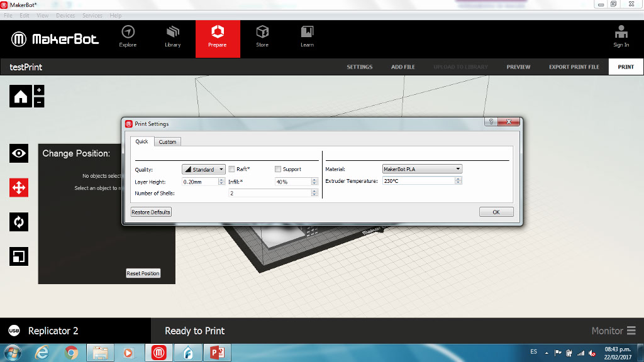Open the Edit menu
644x362 pixels.
pos(25,16)
